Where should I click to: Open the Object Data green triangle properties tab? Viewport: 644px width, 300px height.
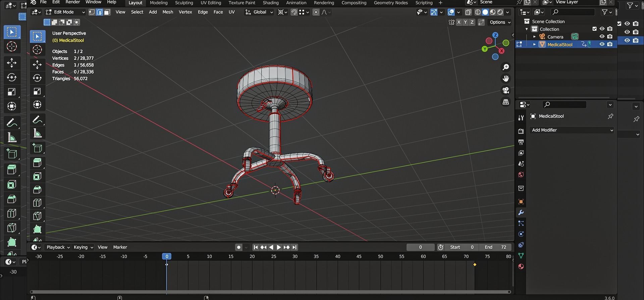521,256
